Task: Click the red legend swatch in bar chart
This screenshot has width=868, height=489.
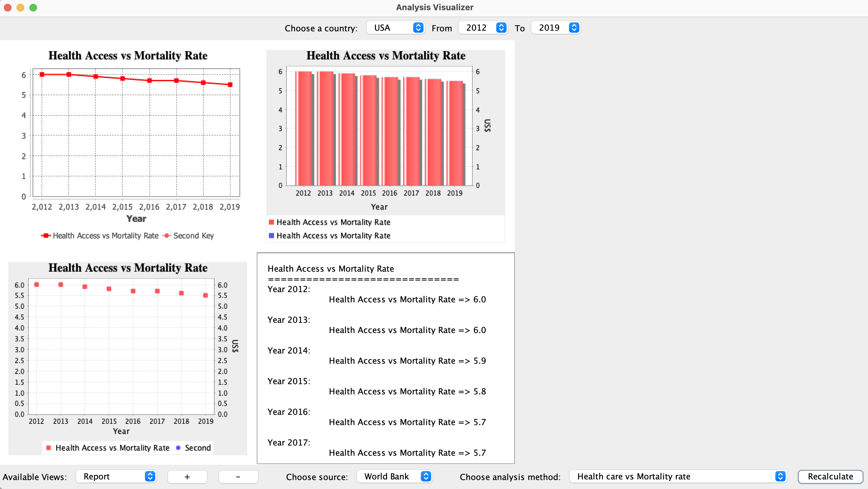Action: tap(271, 222)
